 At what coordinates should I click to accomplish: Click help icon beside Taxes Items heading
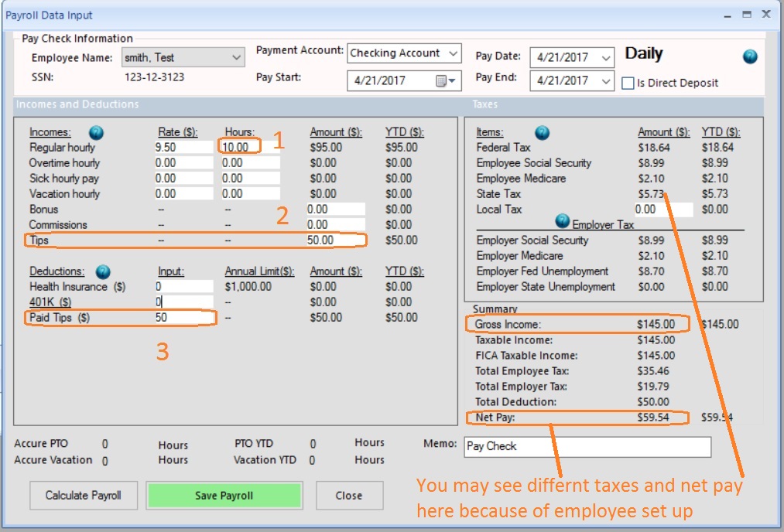click(543, 132)
